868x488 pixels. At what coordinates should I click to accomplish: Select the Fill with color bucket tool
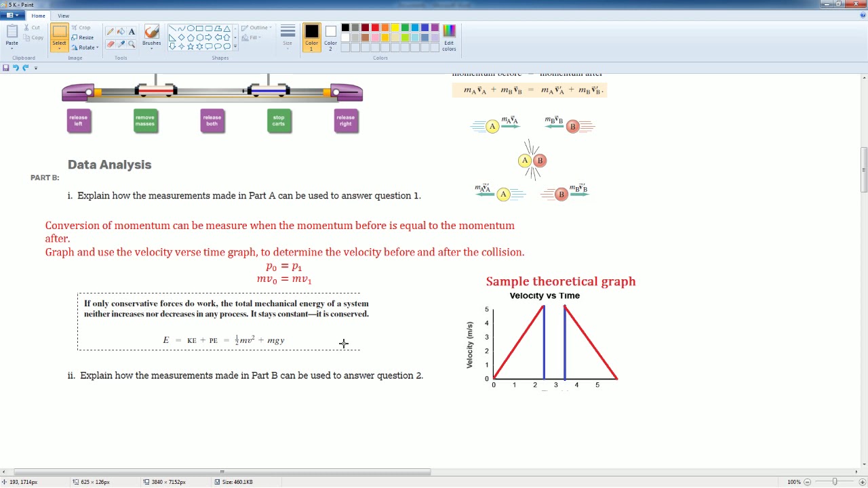click(x=121, y=32)
